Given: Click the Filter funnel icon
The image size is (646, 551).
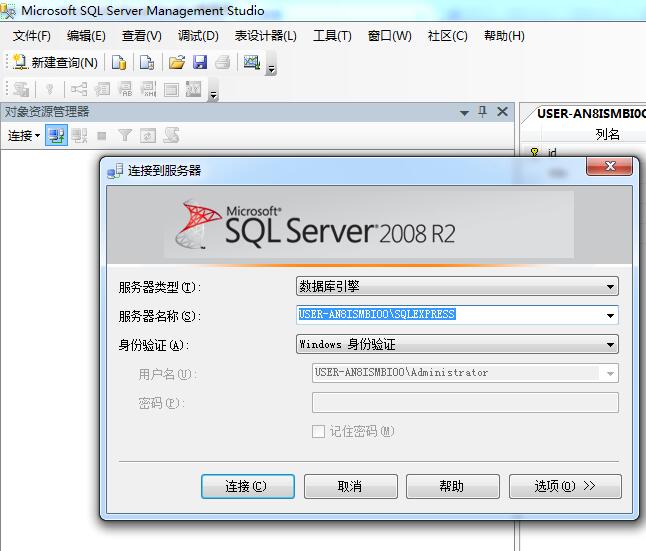Looking at the screenshot, I should 125,136.
